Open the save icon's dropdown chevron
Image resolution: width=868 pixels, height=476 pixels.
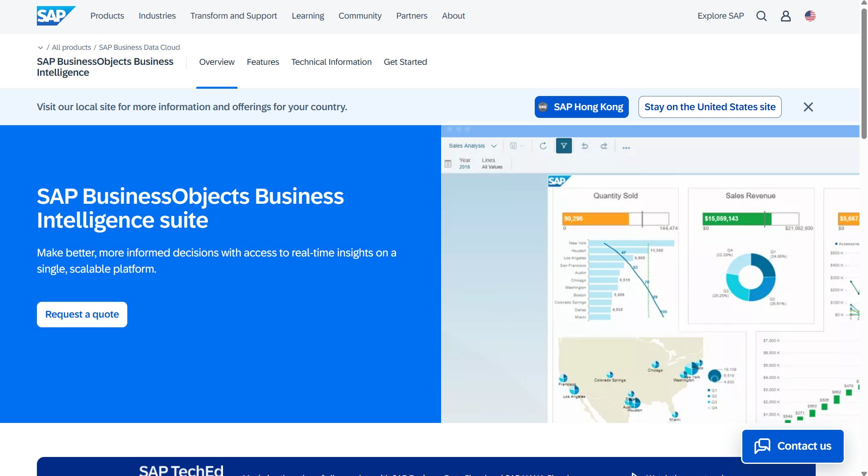(522, 146)
